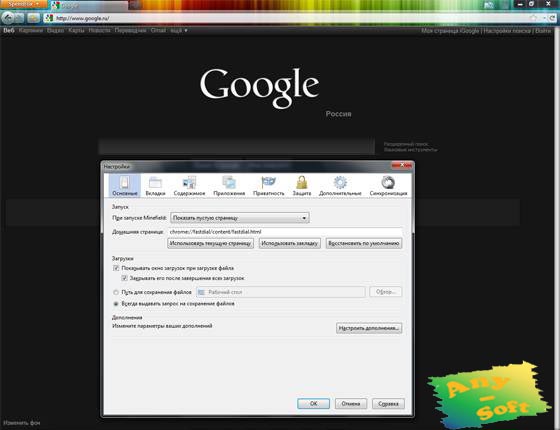The image size is (560, 430).
Task: Open the Дополнительные gear settings panel
Action: click(340, 186)
